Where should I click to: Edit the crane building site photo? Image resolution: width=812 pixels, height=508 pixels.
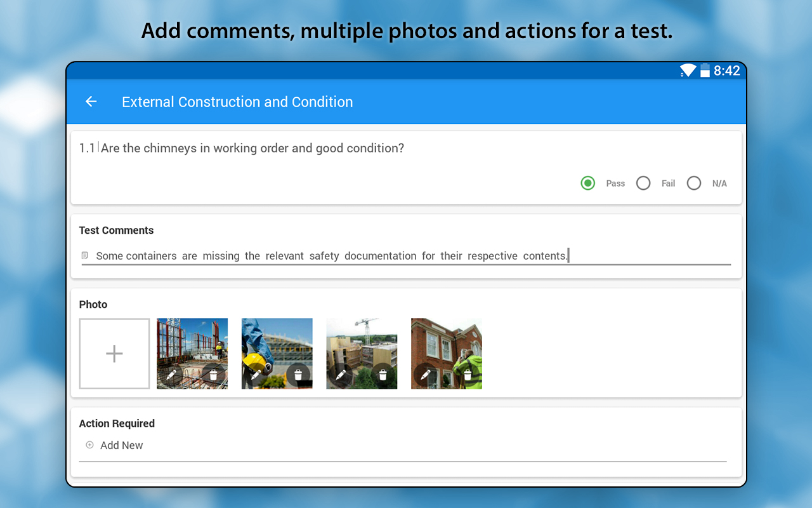[x=341, y=375]
